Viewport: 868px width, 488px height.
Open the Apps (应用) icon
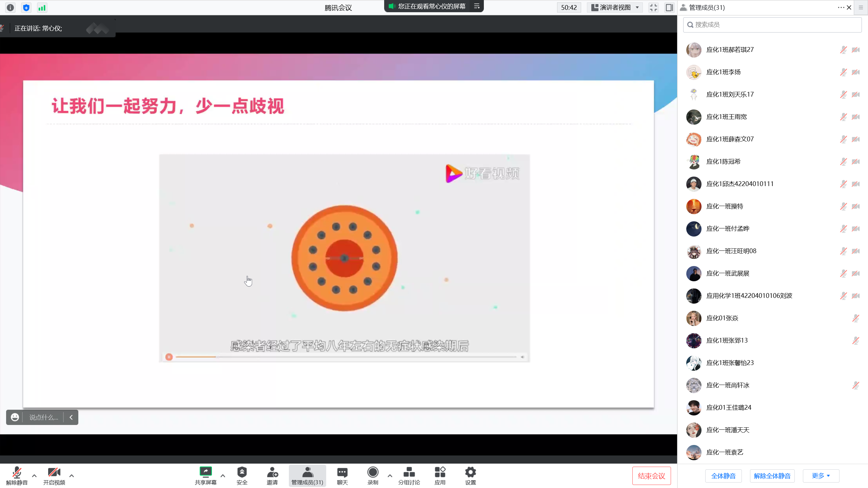440,472
